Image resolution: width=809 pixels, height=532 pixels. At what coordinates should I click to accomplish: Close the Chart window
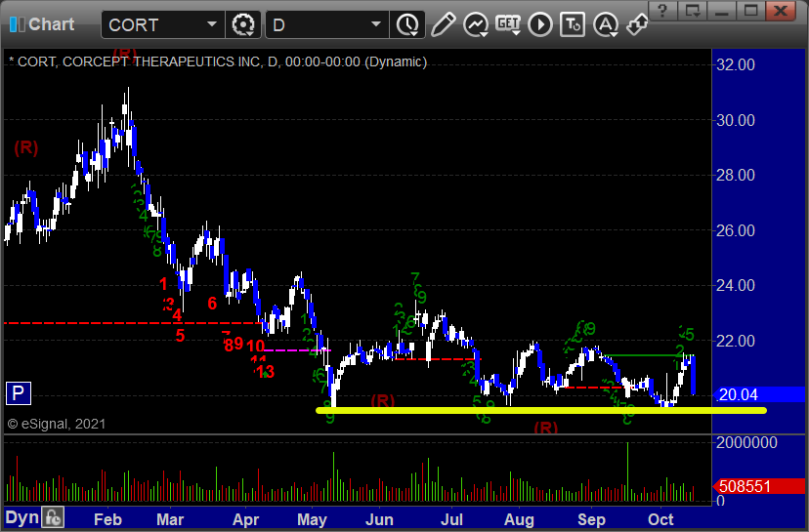click(780, 11)
